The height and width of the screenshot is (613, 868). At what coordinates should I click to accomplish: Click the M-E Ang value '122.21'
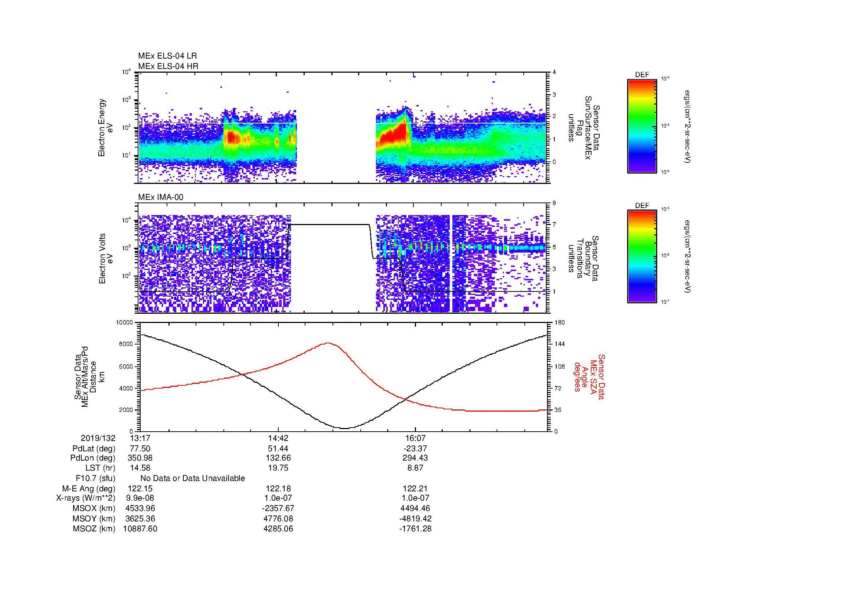point(416,489)
